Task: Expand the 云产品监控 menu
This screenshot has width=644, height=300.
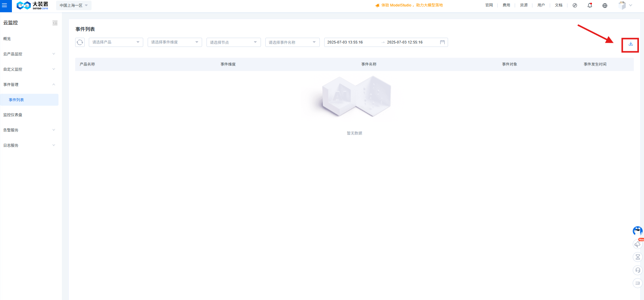Action: [29, 54]
